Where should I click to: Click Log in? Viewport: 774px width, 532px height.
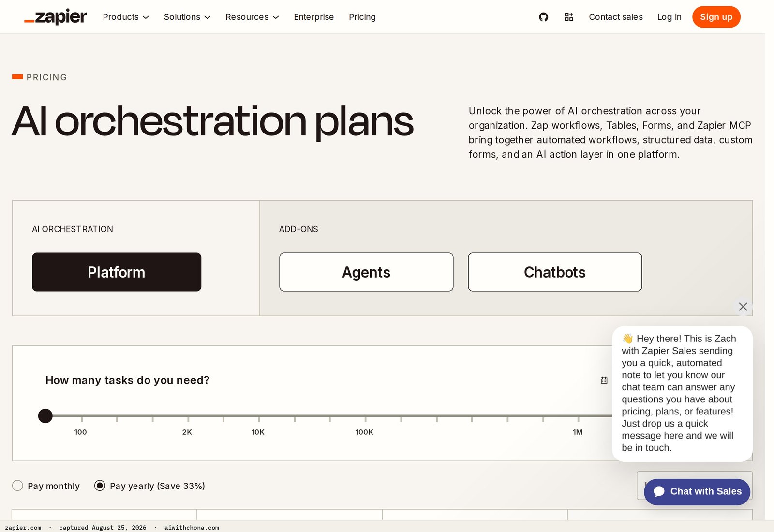coord(669,17)
